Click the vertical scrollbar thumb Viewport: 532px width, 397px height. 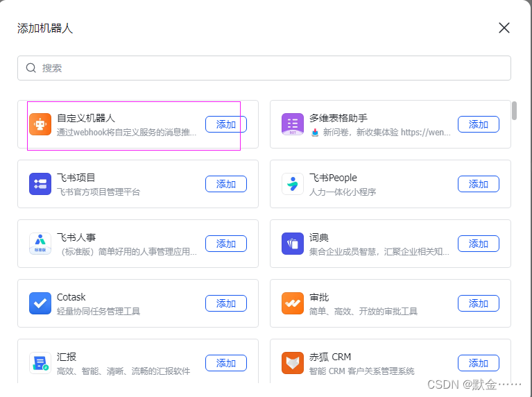pos(515,111)
